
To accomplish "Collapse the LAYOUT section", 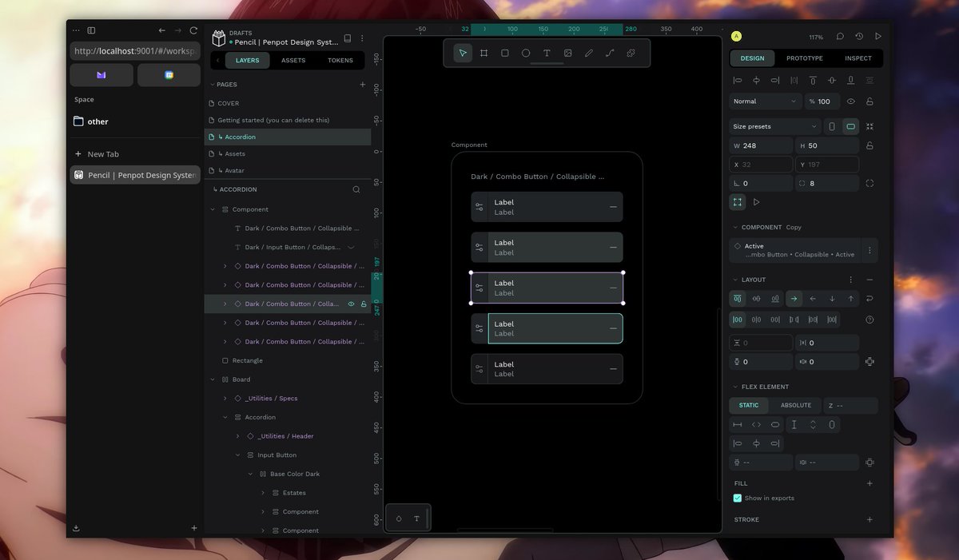I will [x=736, y=280].
